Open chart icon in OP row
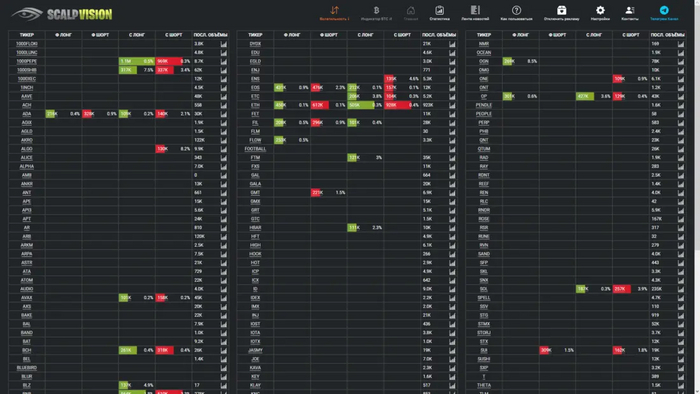 [x=681, y=96]
